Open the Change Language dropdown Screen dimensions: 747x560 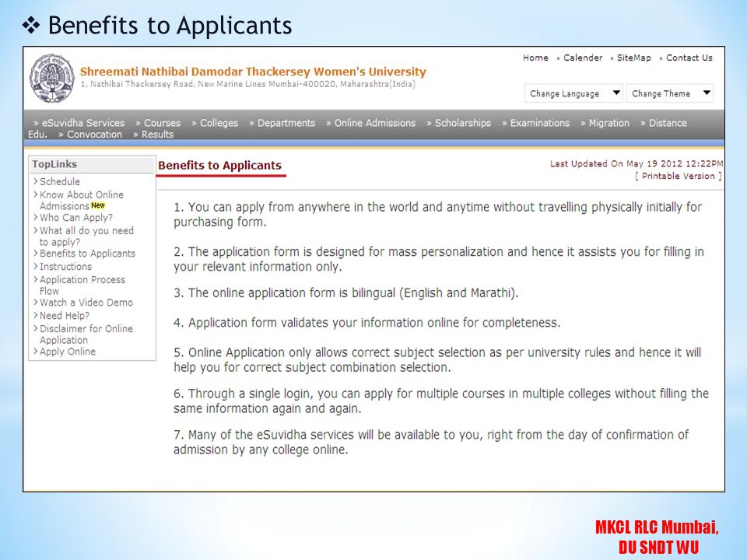(x=574, y=93)
